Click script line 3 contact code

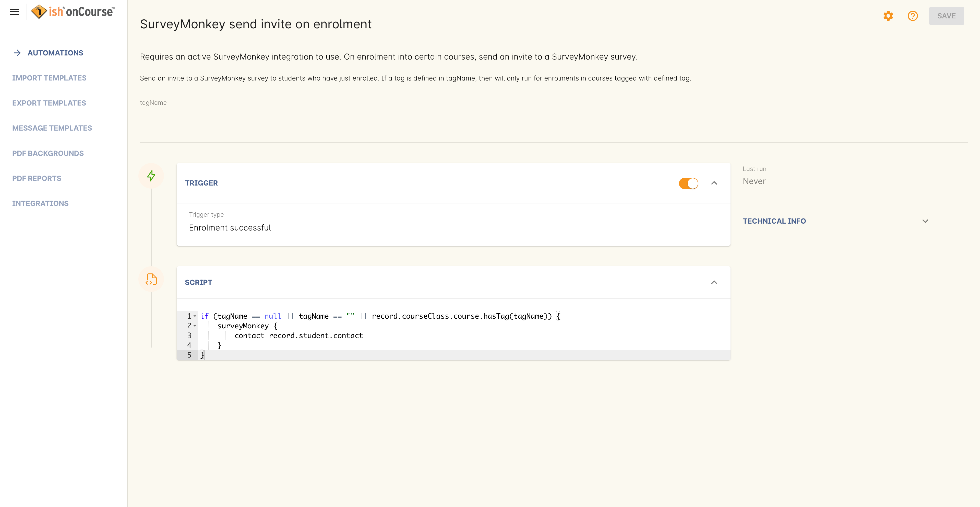(x=299, y=336)
